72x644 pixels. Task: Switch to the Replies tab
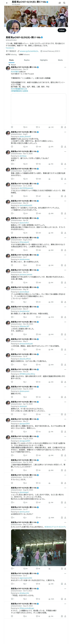27,60
